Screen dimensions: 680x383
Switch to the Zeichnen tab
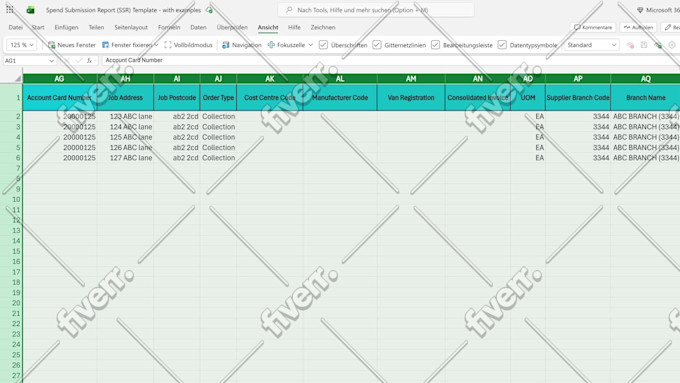323,27
